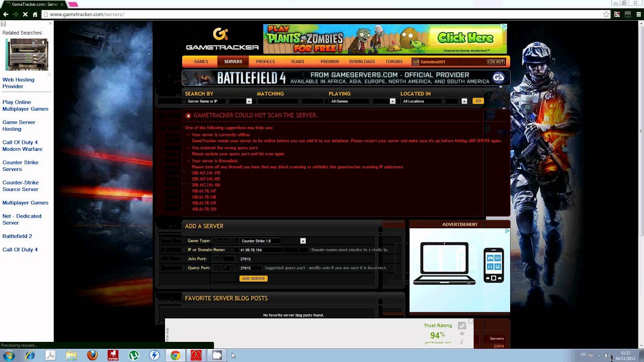The image size is (644, 362).
Task: Click the Battlefield 4 GameServers banner
Action: tap(346, 78)
